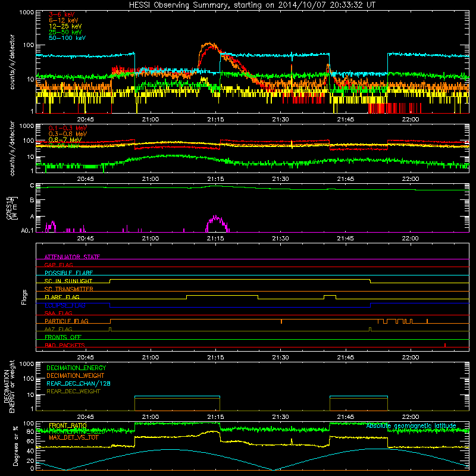The image size is (476, 476).
Task: Select the FRONTS_OFF label
Action: tap(63, 337)
